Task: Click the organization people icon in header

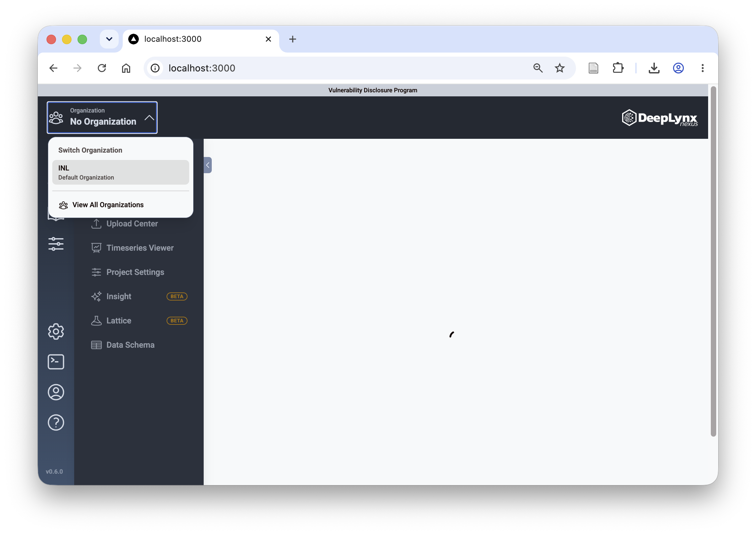Action: tap(56, 118)
